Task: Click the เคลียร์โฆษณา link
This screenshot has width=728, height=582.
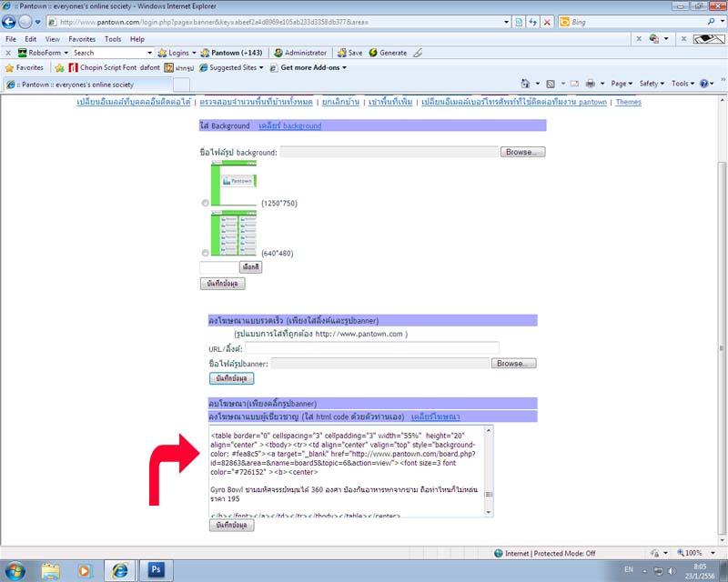Action: [436, 416]
